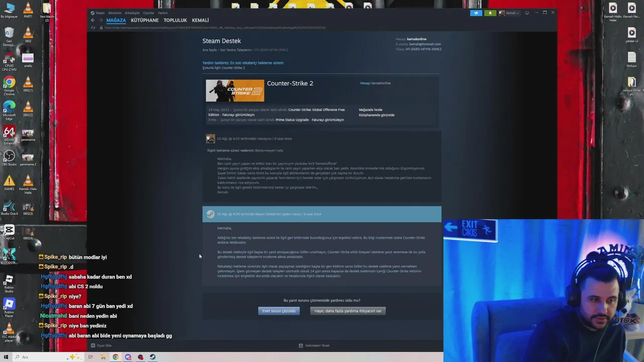Open Noluyo file on right desktop

click(631, 59)
